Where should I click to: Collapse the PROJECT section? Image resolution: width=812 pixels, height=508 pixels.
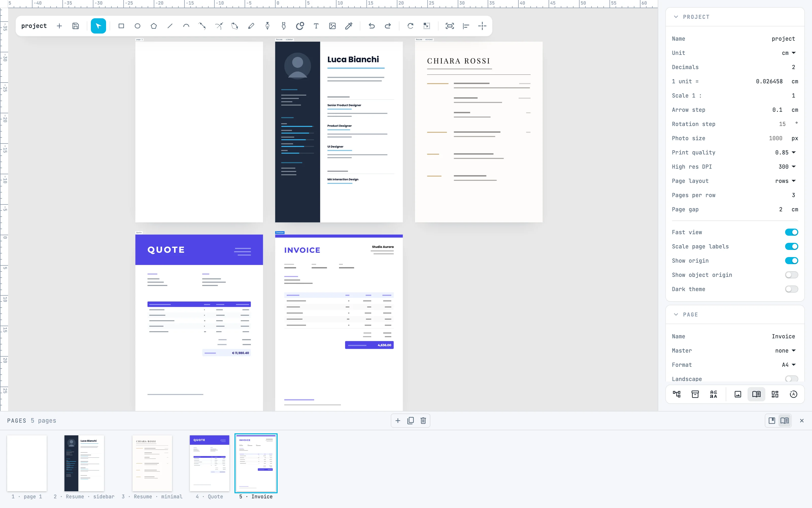coord(676,17)
